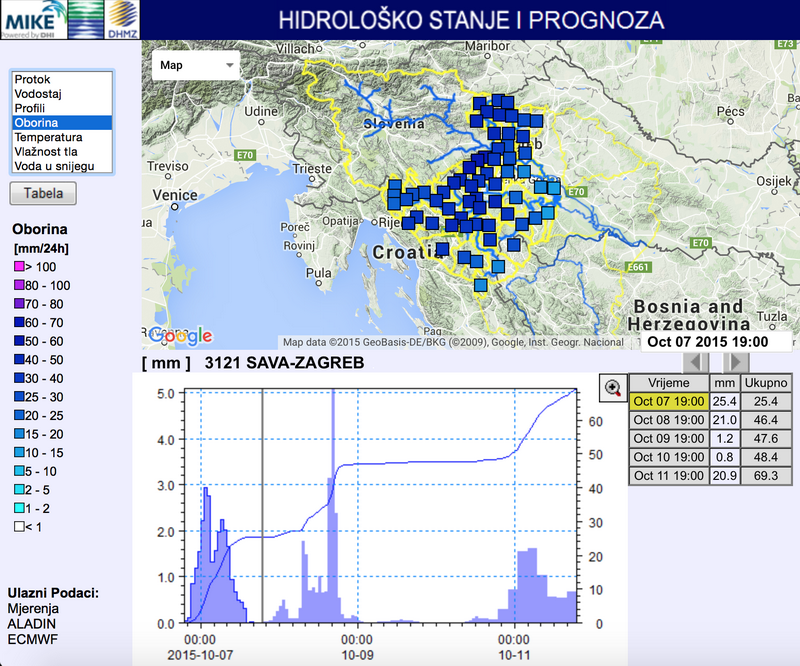Advance to next time step arrow
This screenshot has height=666, width=800.
coord(735,362)
